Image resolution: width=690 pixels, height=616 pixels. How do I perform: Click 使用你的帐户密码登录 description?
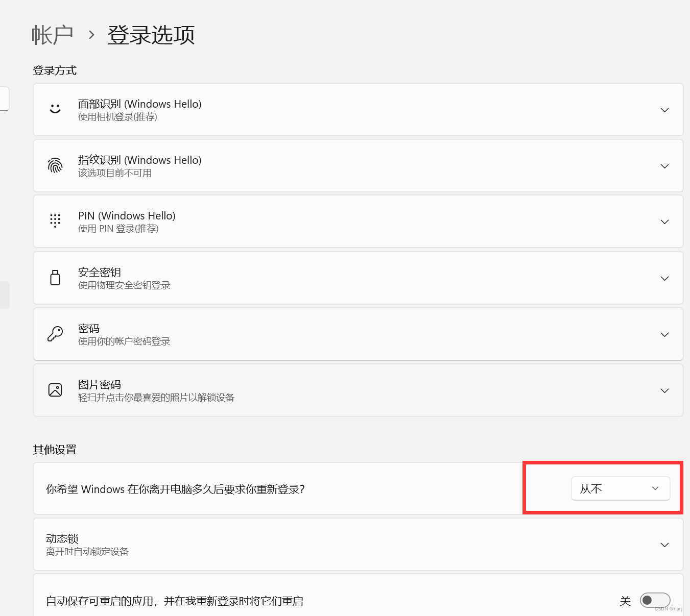[124, 341]
